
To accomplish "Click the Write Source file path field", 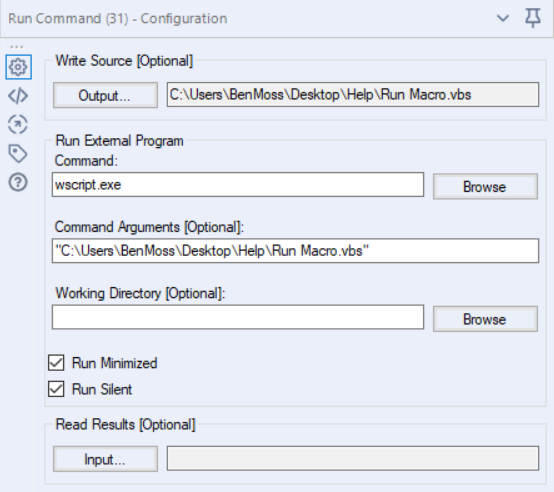I will click(353, 95).
